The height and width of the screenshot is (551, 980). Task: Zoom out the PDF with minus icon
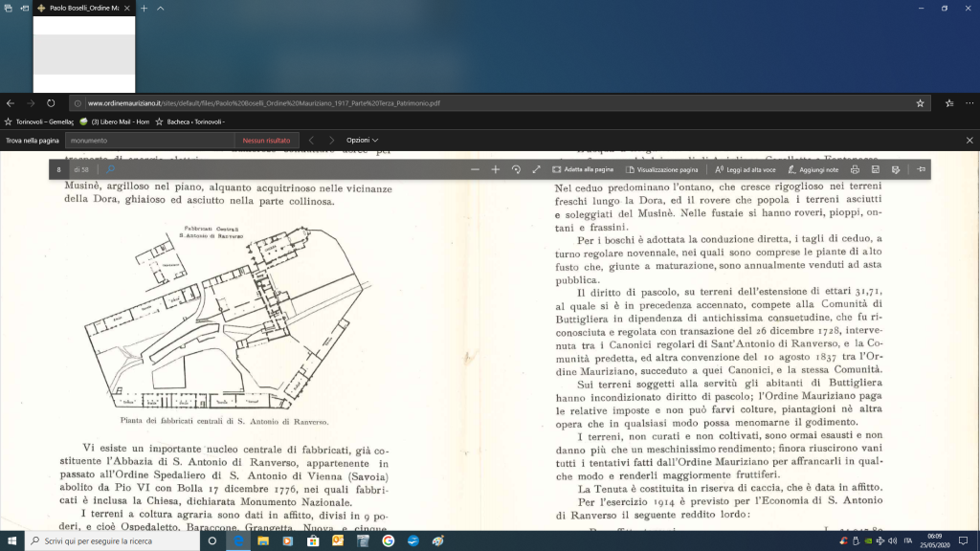pyautogui.click(x=475, y=169)
